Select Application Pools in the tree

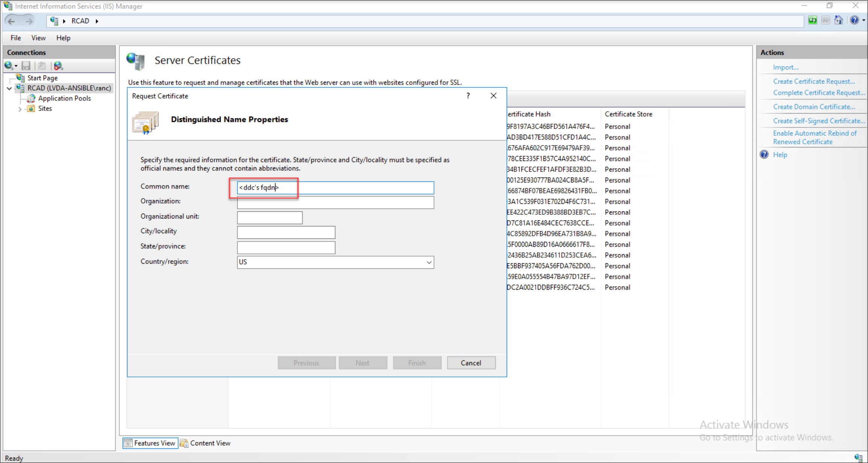(x=64, y=98)
